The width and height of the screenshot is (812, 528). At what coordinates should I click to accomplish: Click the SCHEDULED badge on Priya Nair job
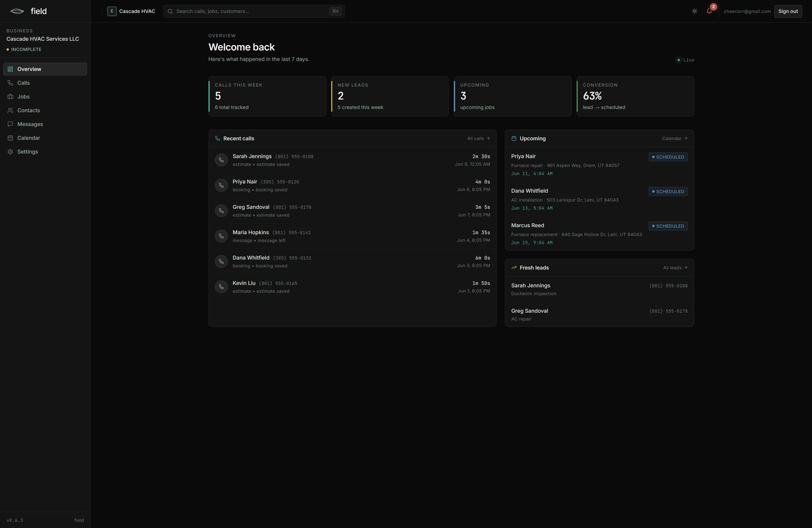668,157
